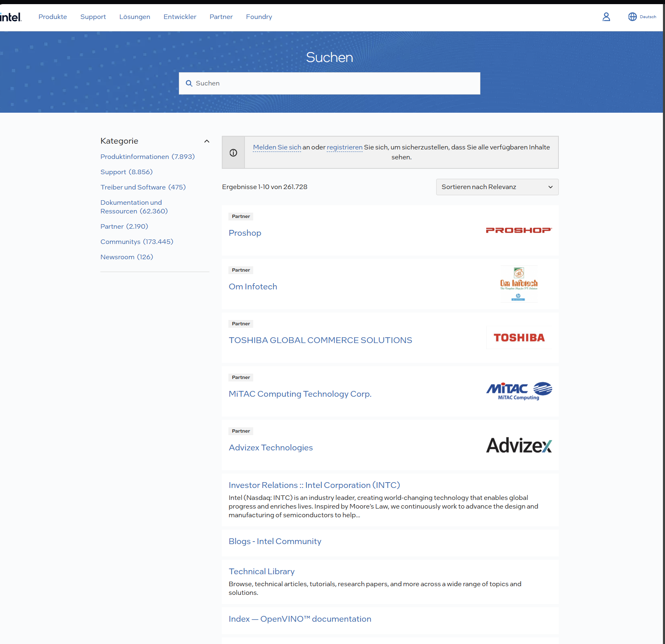The width and height of the screenshot is (665, 644).
Task: Click the Investor Relations description snippet
Action: click(383, 507)
